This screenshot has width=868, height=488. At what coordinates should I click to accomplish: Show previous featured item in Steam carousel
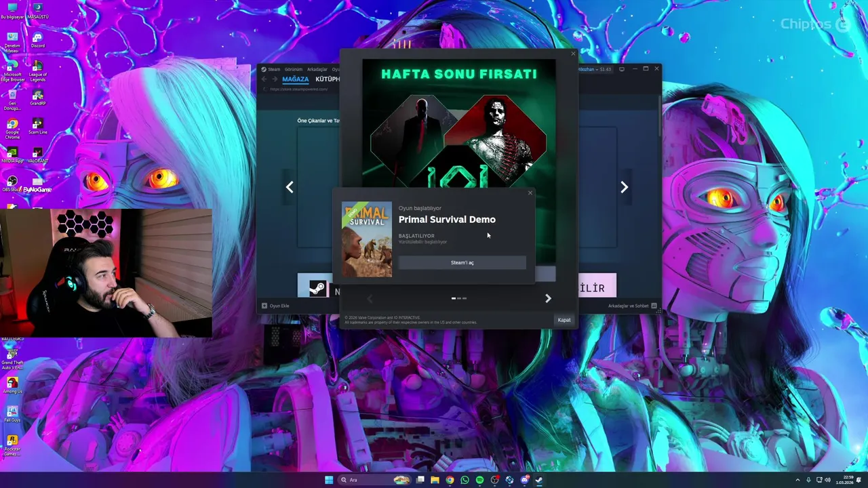290,187
